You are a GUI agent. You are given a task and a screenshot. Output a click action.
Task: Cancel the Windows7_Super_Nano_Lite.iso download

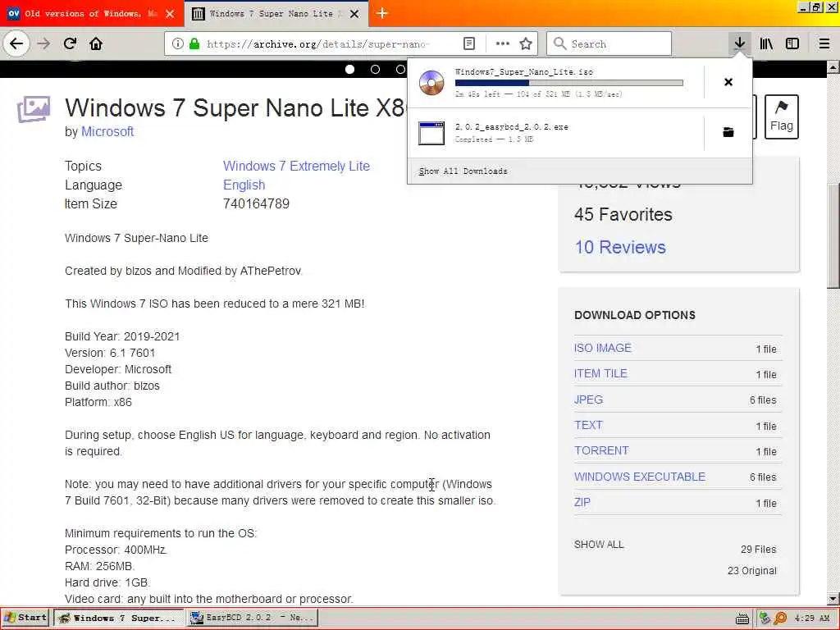tap(728, 82)
